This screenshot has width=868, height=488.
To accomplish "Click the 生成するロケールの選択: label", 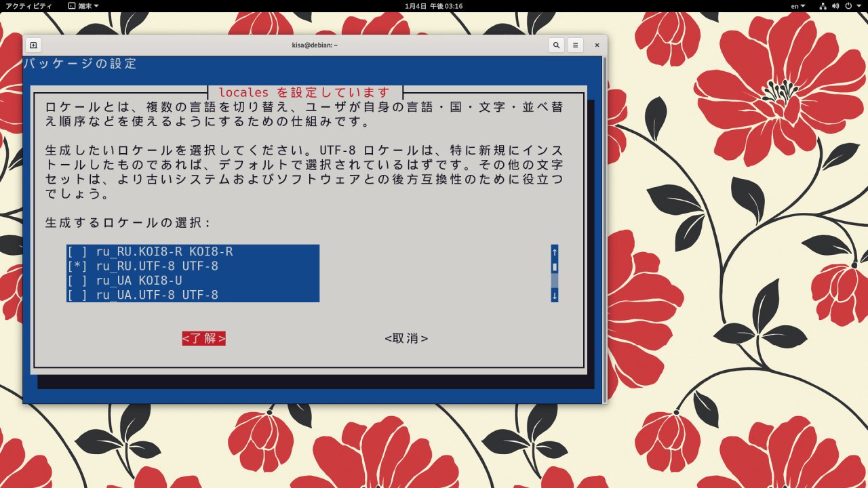I will pos(128,222).
